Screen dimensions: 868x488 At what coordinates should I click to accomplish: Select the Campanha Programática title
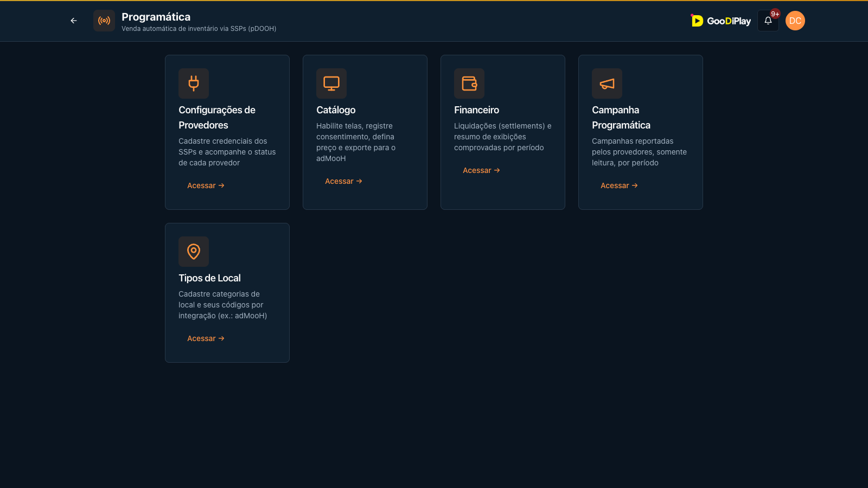[x=621, y=118]
